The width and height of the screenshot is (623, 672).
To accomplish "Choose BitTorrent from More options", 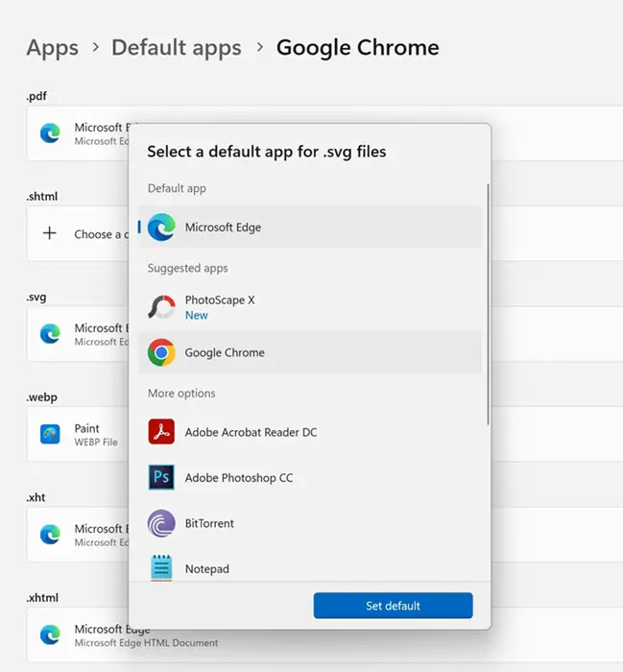I will (310, 523).
